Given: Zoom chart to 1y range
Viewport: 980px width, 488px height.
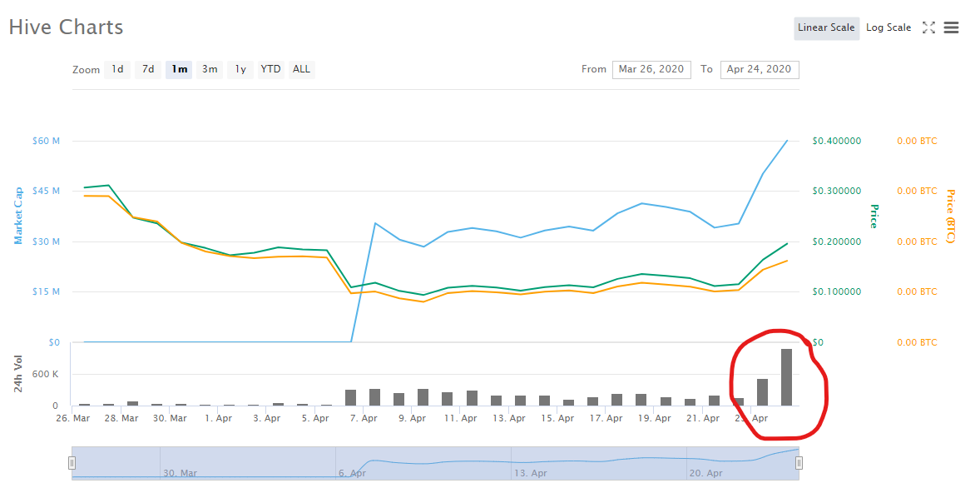Looking at the screenshot, I should [240, 69].
